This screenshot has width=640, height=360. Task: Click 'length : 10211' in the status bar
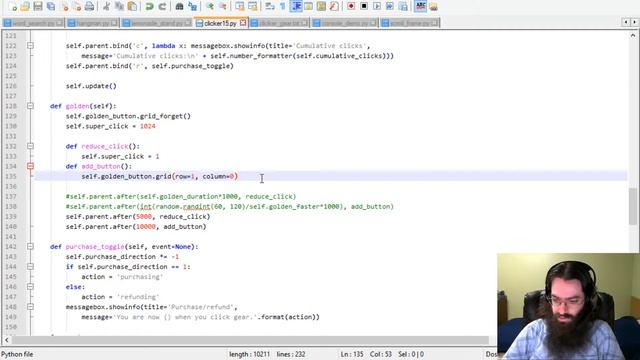tap(249, 354)
